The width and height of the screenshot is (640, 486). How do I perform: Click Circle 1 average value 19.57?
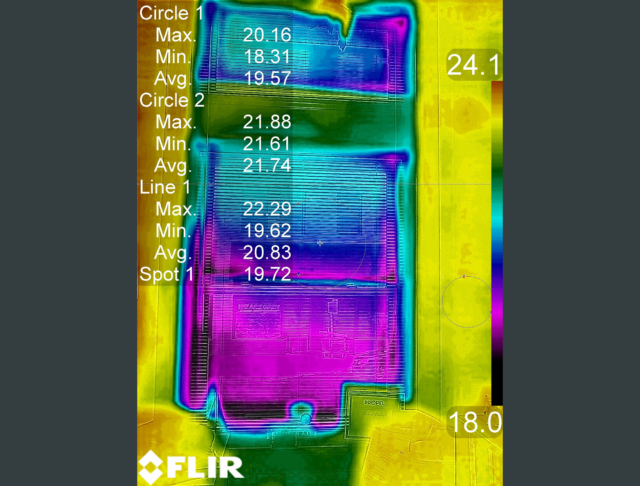pyautogui.click(x=267, y=78)
